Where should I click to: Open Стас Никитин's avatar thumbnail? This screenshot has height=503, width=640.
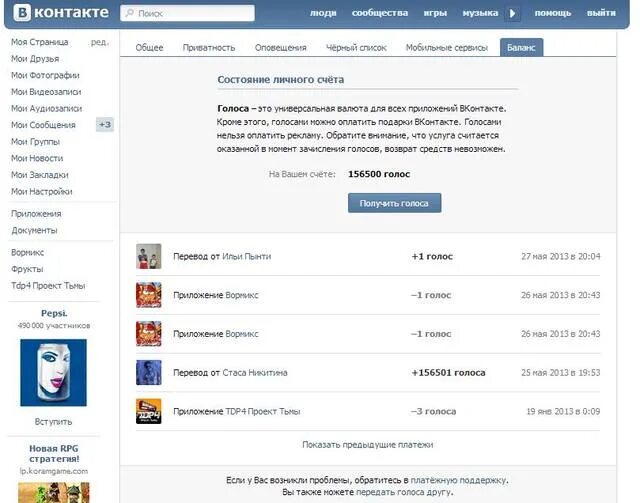click(149, 372)
